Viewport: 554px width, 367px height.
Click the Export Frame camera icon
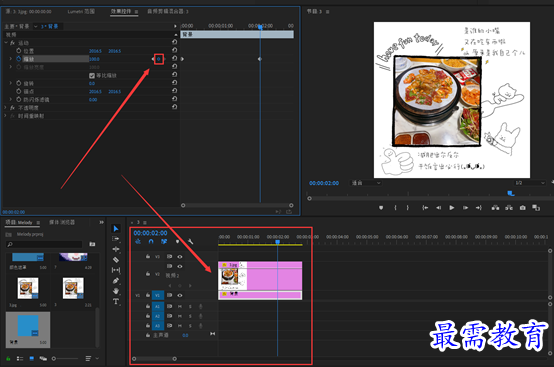click(523, 208)
